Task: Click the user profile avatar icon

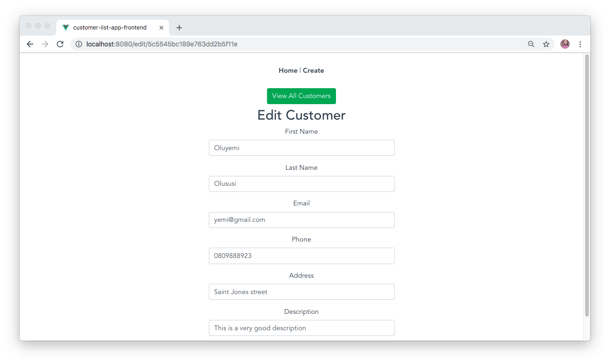Action: pos(565,44)
